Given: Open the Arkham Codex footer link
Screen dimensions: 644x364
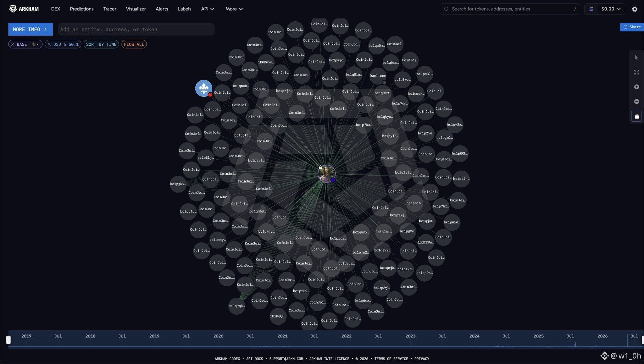Looking at the screenshot, I should click(x=227, y=359).
